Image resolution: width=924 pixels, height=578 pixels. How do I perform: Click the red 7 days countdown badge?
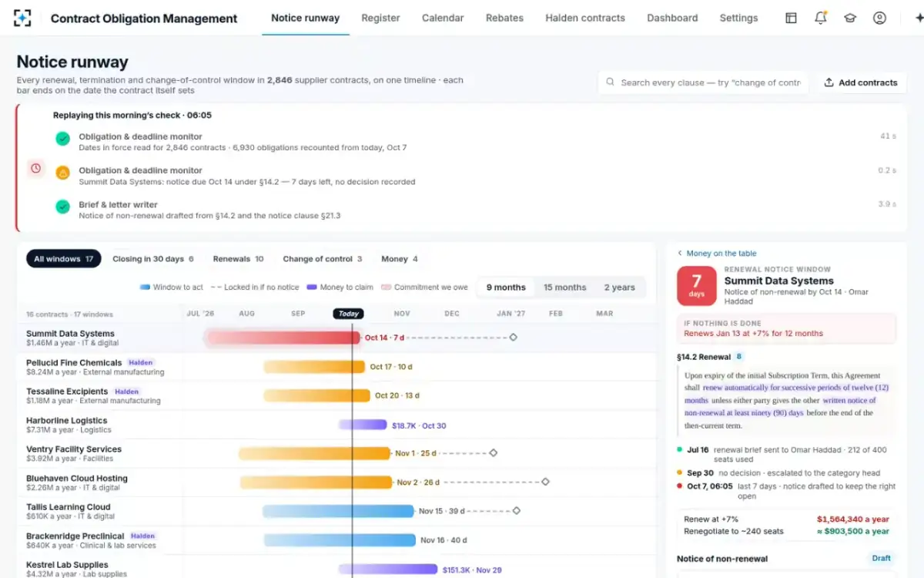696,286
